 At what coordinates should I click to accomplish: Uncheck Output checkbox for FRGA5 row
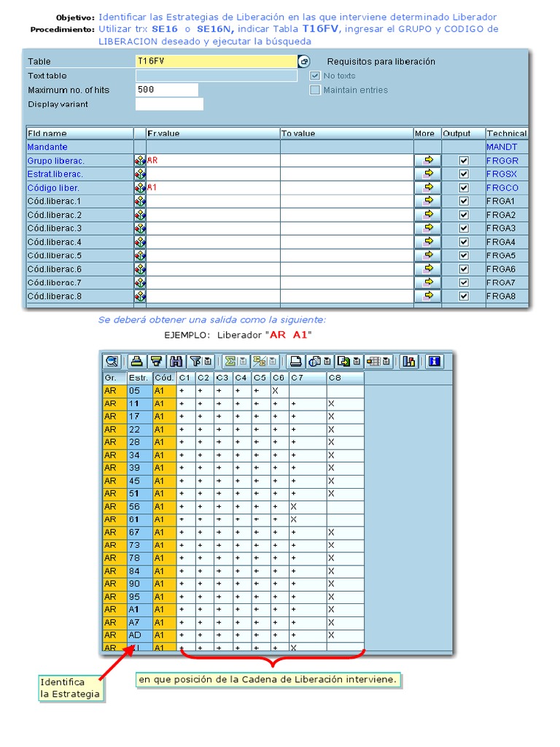463,255
